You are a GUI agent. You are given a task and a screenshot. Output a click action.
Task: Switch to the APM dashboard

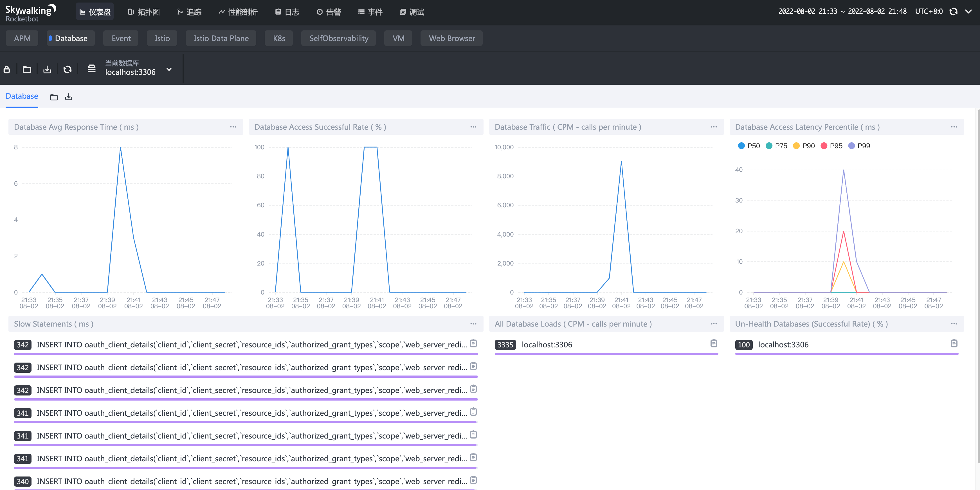(x=22, y=38)
